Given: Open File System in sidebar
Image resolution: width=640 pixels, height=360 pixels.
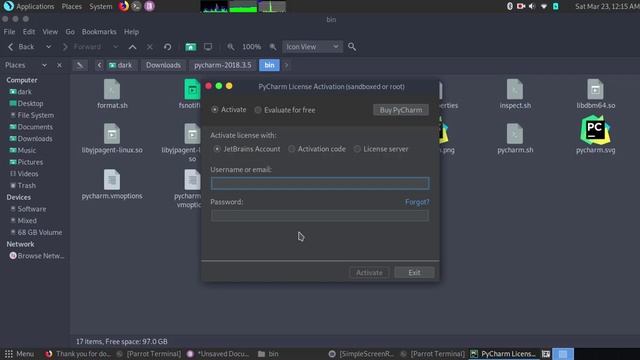Looking at the screenshot, I should click(36, 115).
